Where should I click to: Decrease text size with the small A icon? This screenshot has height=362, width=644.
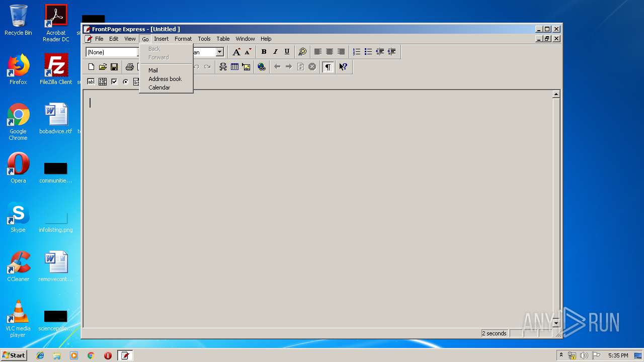[x=248, y=52]
